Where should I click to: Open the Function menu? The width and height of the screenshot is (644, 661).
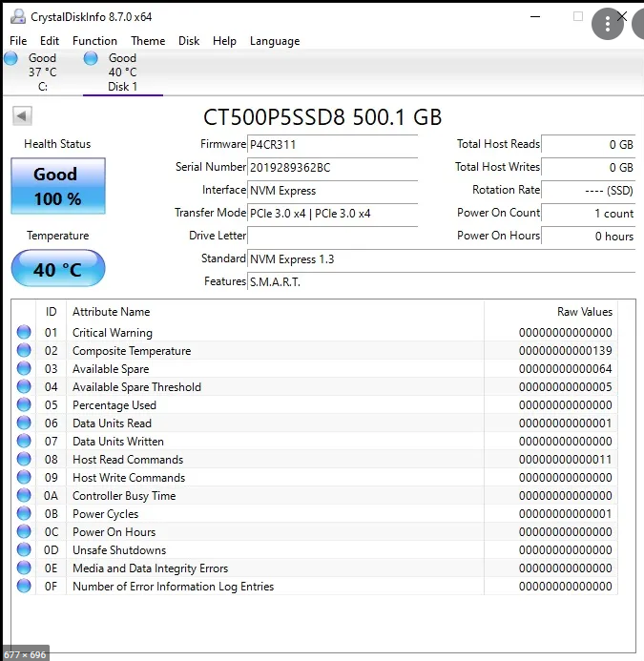(x=94, y=41)
